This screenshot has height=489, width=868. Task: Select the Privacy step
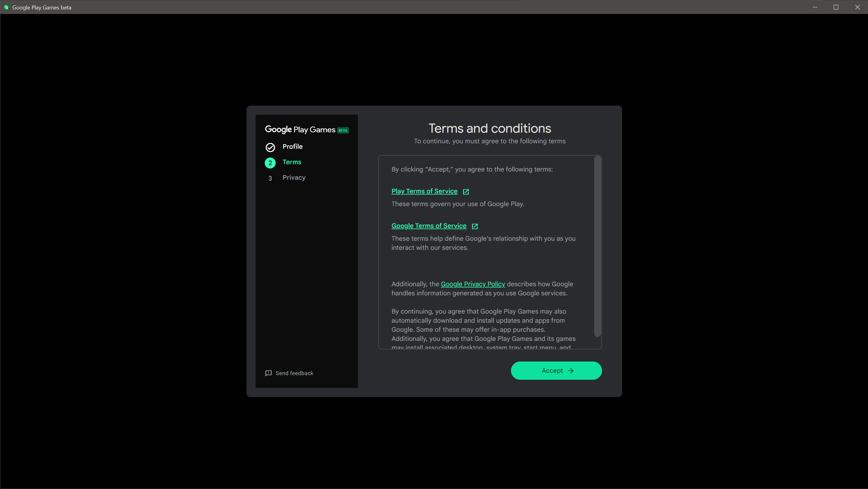point(294,178)
